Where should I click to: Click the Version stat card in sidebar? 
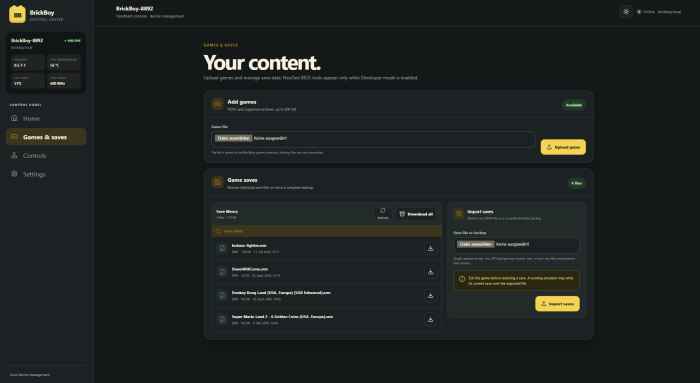click(28, 62)
